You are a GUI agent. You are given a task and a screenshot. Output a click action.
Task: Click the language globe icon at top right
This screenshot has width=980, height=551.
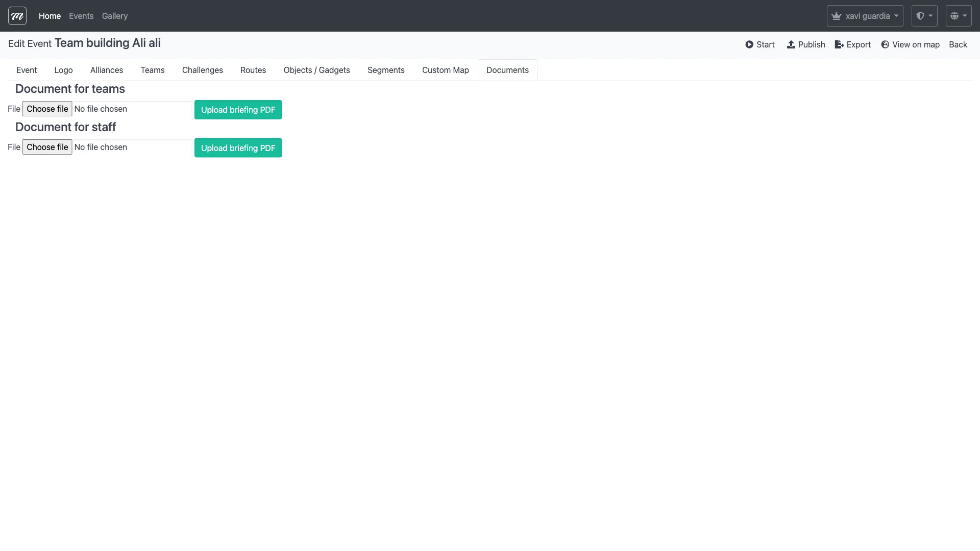955,15
